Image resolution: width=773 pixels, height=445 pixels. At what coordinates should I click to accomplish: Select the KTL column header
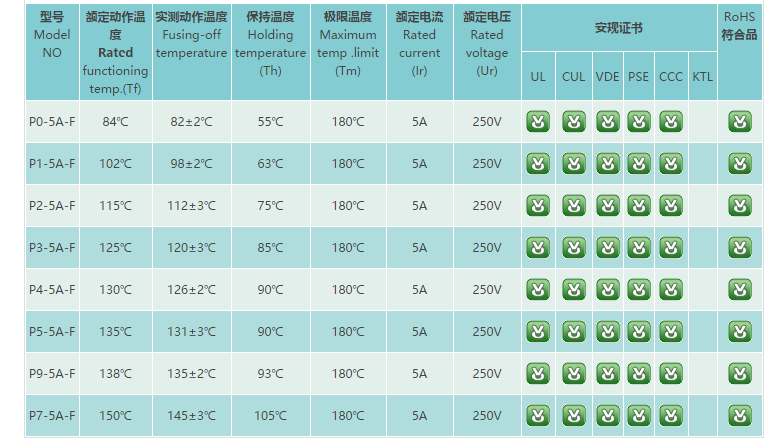pyautogui.click(x=702, y=77)
